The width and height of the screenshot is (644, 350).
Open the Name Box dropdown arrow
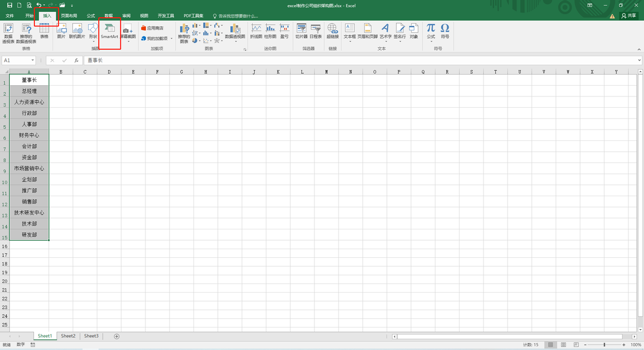(x=33, y=61)
